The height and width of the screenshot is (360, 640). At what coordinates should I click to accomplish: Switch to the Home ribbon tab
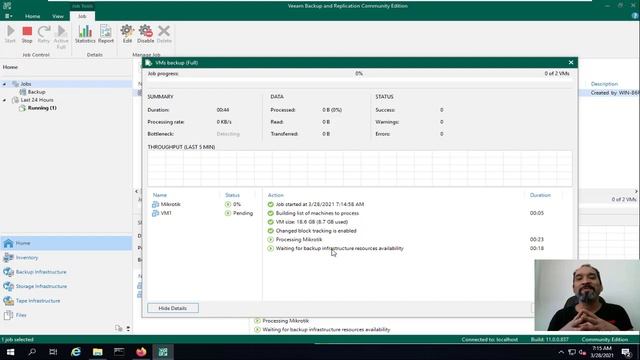33,16
